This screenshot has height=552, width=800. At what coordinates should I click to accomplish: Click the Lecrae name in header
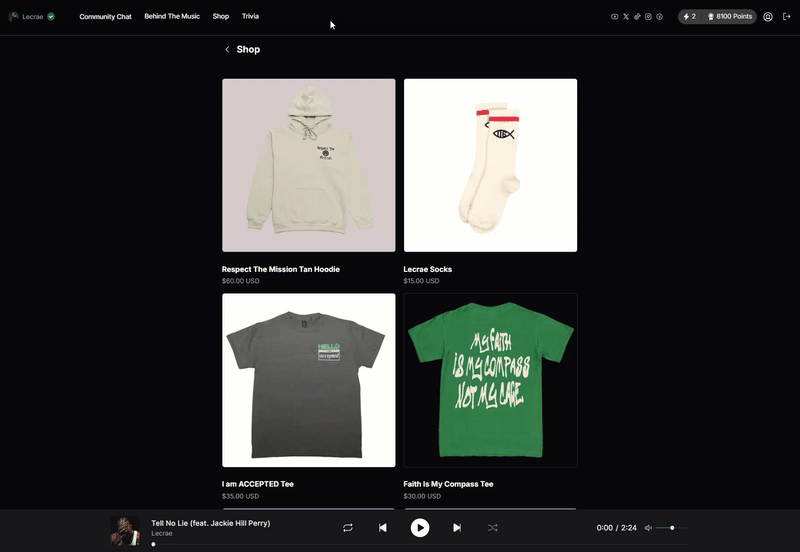(x=33, y=16)
